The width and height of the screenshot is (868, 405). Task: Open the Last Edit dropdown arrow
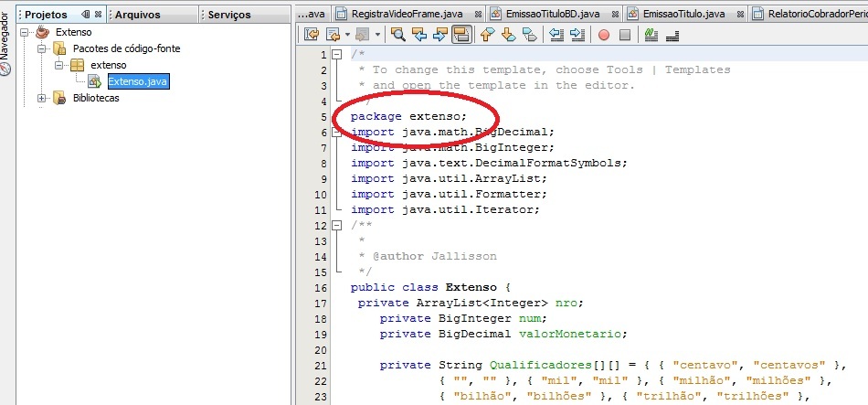click(x=347, y=35)
